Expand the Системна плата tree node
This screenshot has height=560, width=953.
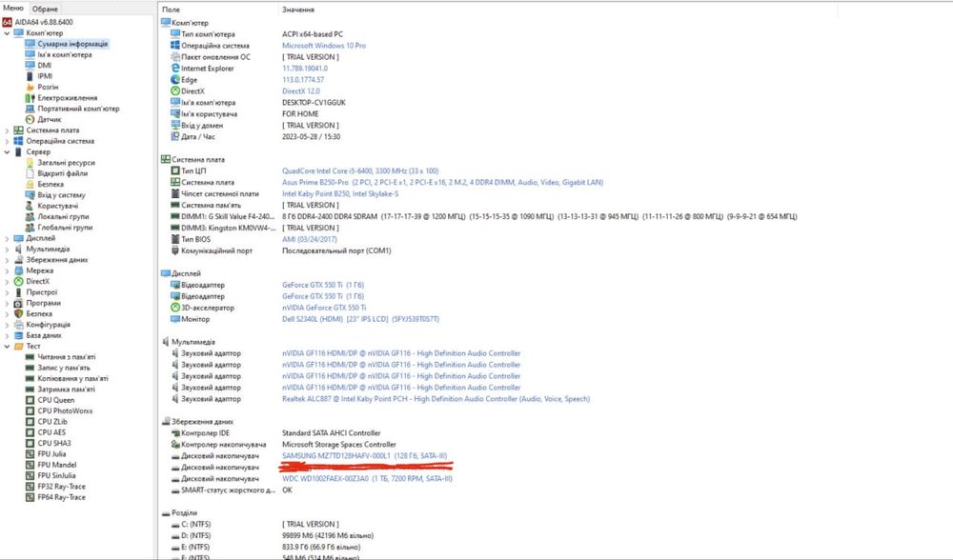[x=7, y=130]
